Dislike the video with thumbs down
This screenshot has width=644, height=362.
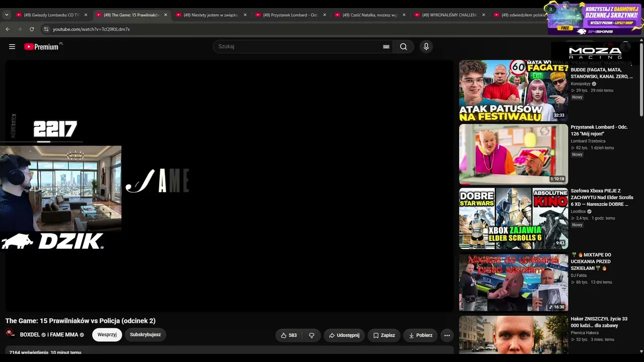311,335
